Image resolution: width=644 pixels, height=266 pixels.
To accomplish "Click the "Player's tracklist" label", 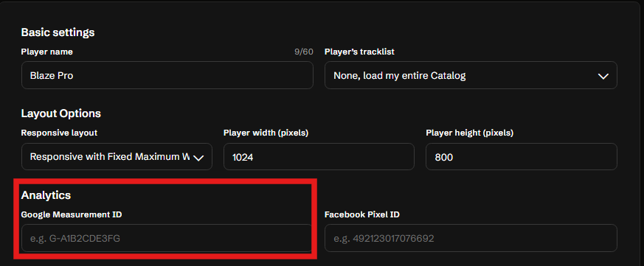I will 359,52.
